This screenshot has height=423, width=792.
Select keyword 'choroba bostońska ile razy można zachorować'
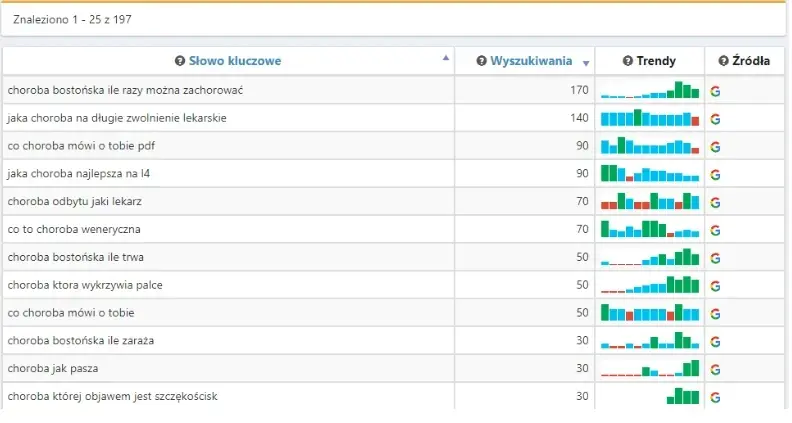pyautogui.click(x=125, y=90)
